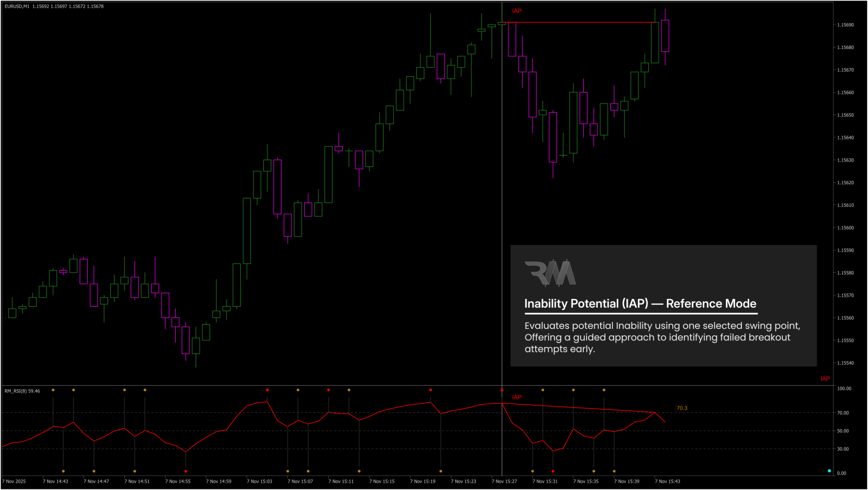This screenshot has width=868, height=490.
Task: Click the 50.00 RSI scale label
Action: point(843,431)
